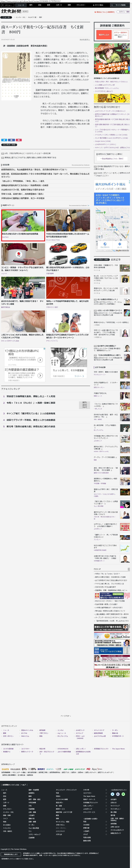Open the drone thumbnail sponsored article

[x=23, y=221]
